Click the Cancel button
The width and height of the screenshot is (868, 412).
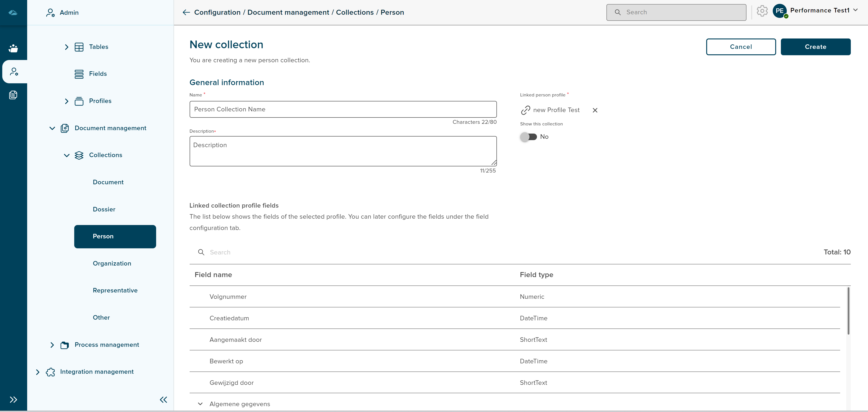coord(741,47)
